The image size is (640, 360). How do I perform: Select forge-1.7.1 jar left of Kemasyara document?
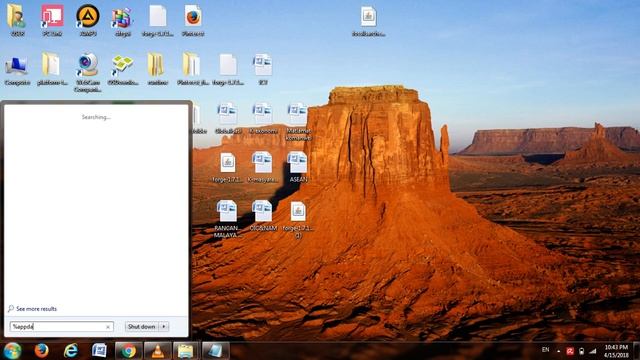click(x=228, y=167)
